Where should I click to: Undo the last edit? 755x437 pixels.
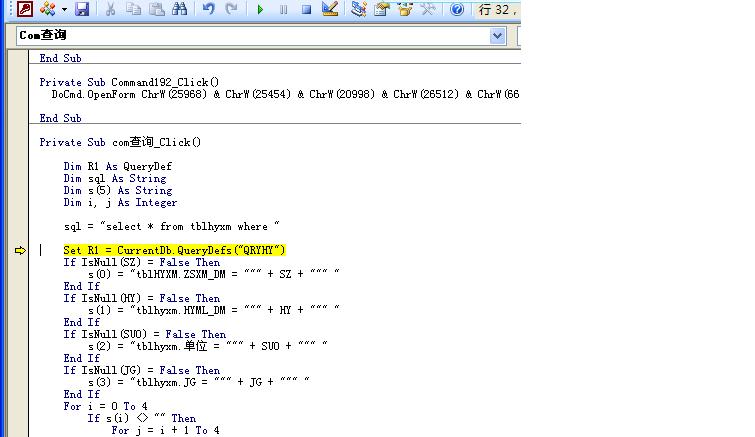pos(208,9)
